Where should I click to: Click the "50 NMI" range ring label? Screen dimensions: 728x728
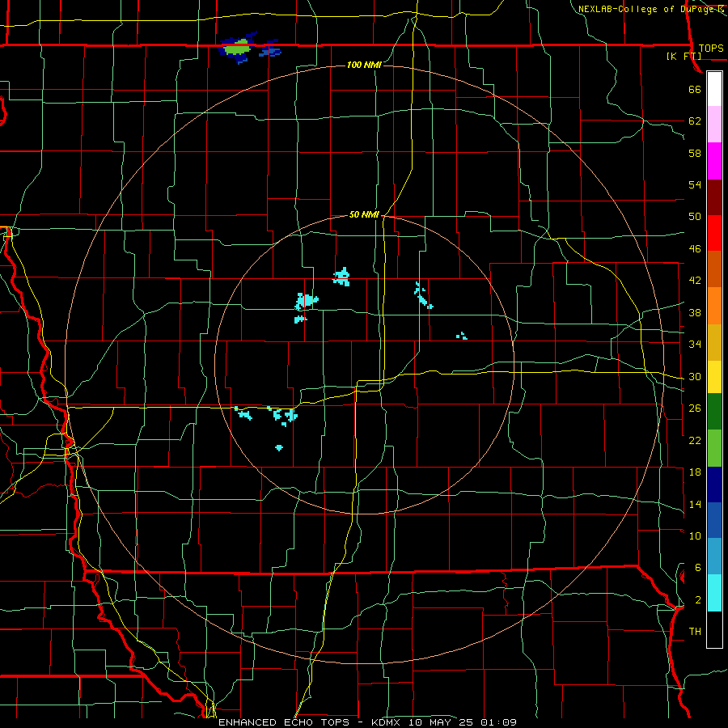(364, 214)
